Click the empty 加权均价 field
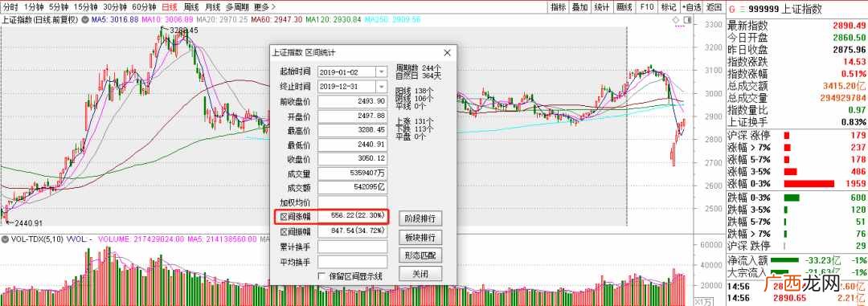This screenshot has height=306, width=868. click(x=352, y=202)
